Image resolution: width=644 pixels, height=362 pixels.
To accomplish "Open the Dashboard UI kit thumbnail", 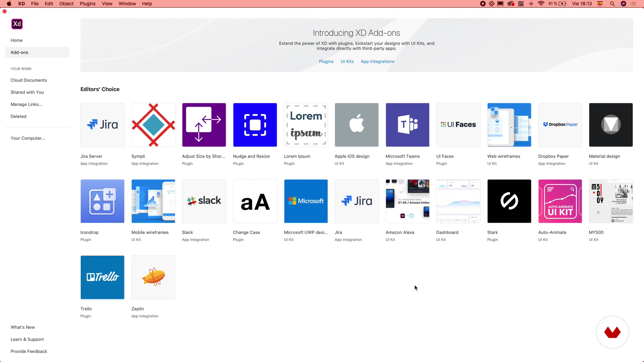I will 458,201.
